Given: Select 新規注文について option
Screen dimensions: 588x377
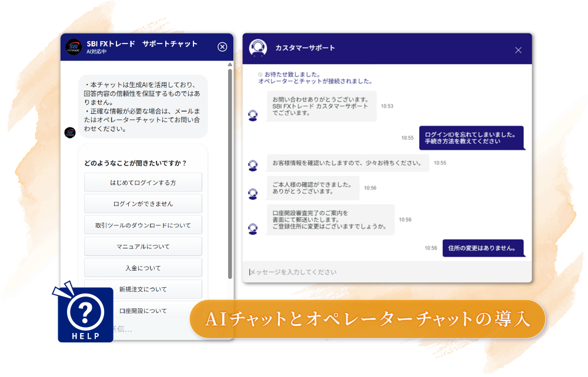Looking at the screenshot, I should tap(143, 289).
